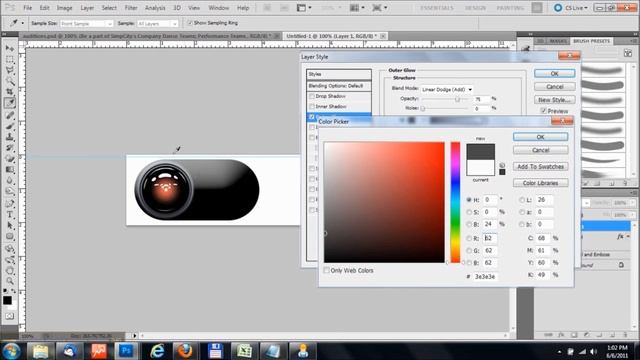Select the Healing Brush tool

[x=9, y=115]
